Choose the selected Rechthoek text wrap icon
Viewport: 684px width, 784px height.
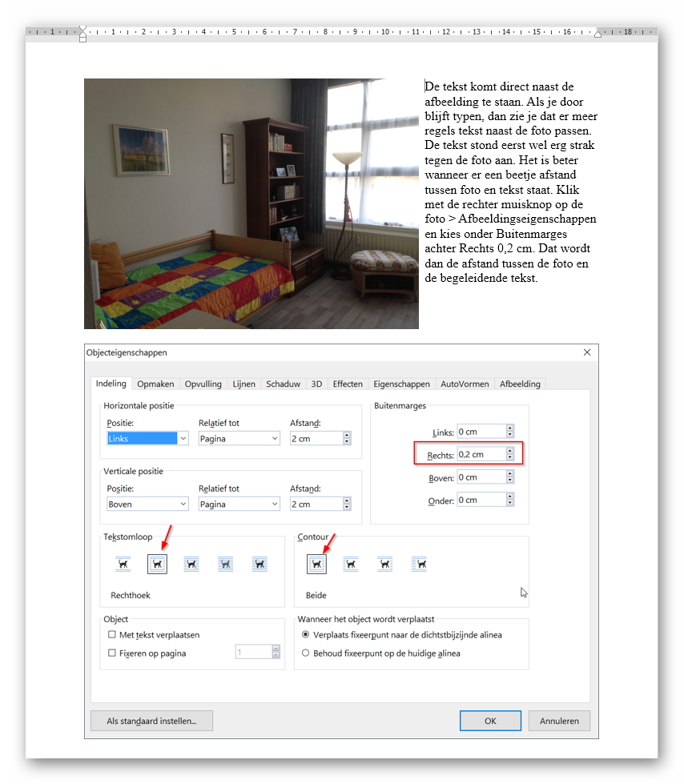pyautogui.click(x=157, y=564)
